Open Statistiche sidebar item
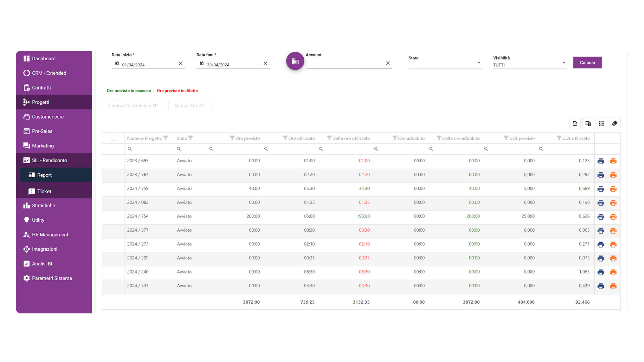Image resolution: width=644 pixels, height=362 pixels. (54, 205)
